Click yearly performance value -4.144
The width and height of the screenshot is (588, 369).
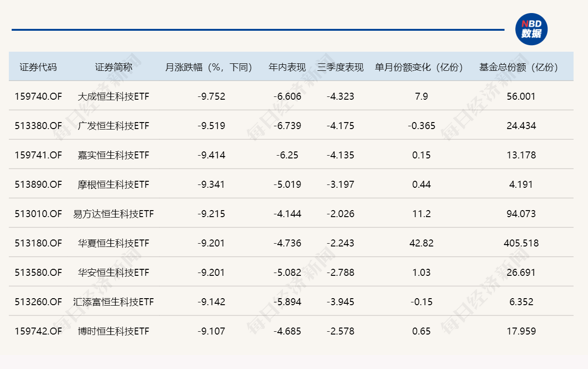click(287, 214)
